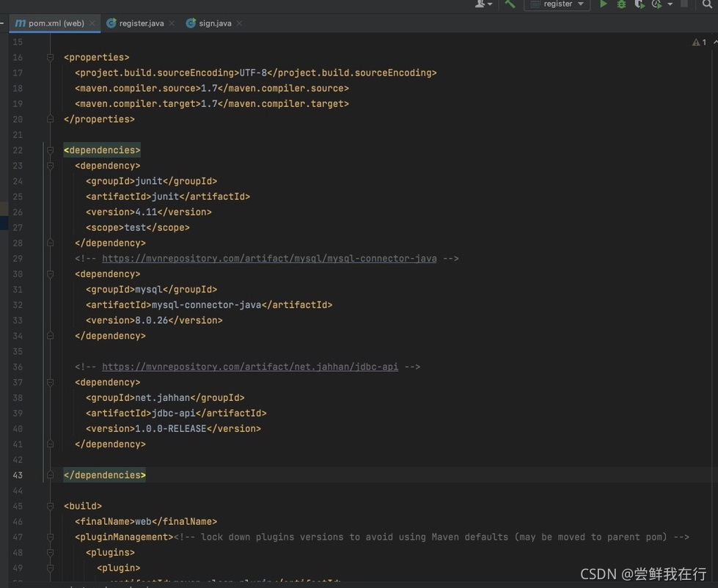Screen dimensions: 718x588
Task: Close the pom.xml (web) tab
Action: click(92, 23)
